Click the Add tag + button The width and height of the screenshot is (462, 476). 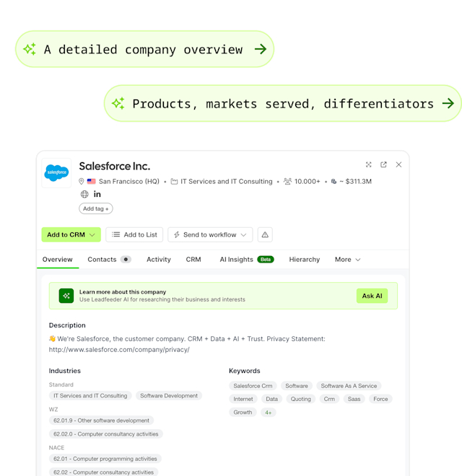(96, 208)
